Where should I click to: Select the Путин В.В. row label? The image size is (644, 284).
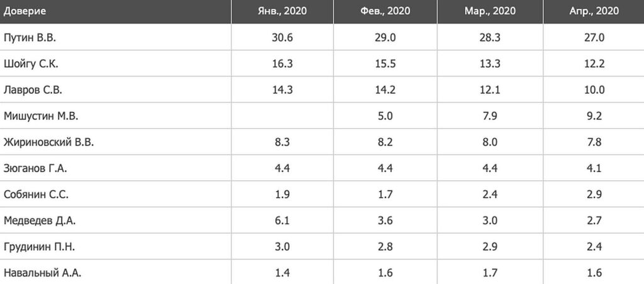click(30, 38)
